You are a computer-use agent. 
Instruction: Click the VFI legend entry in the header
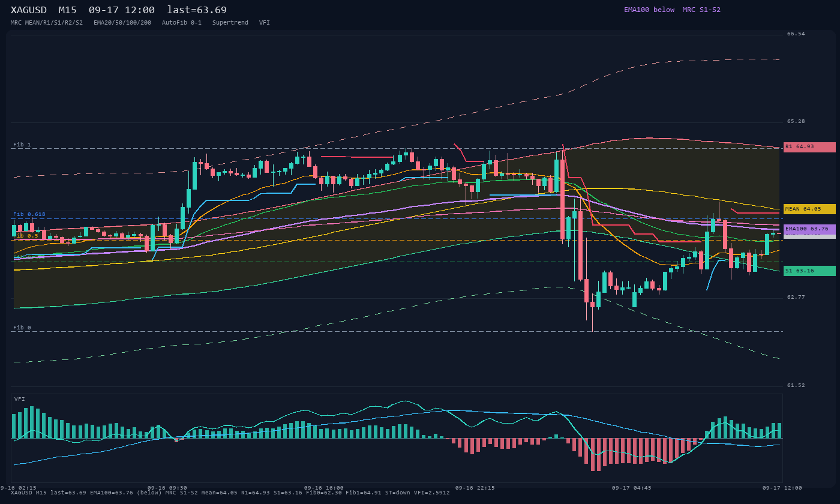click(265, 23)
